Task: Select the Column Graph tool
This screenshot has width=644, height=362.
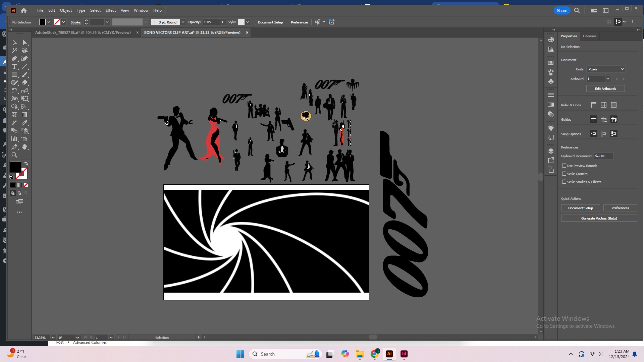Action: [x=14, y=139]
